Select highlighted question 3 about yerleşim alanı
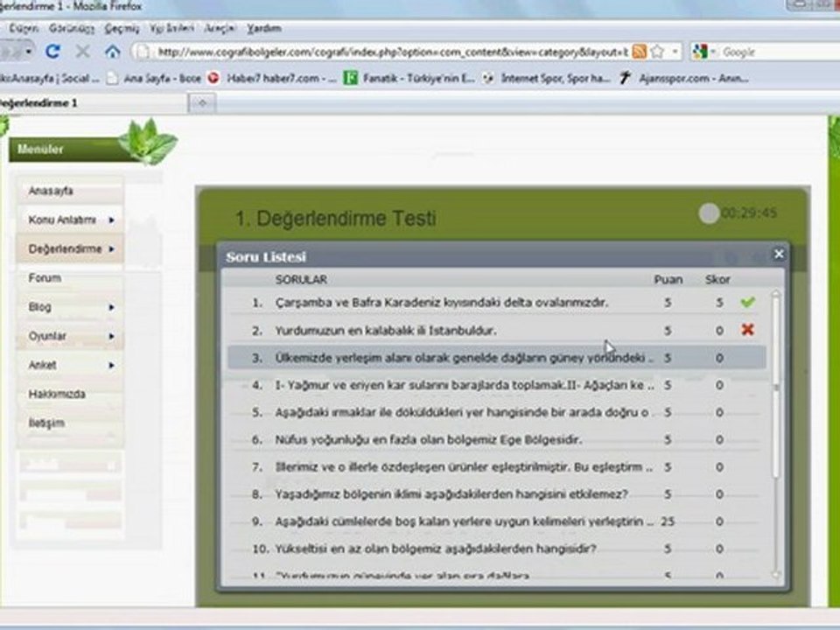840x630 pixels. coord(497,357)
